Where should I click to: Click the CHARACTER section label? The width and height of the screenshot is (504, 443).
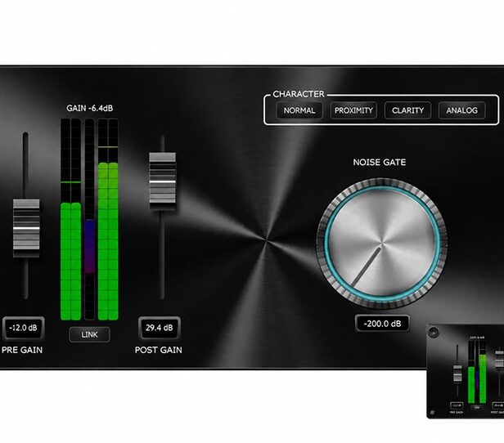(x=299, y=94)
